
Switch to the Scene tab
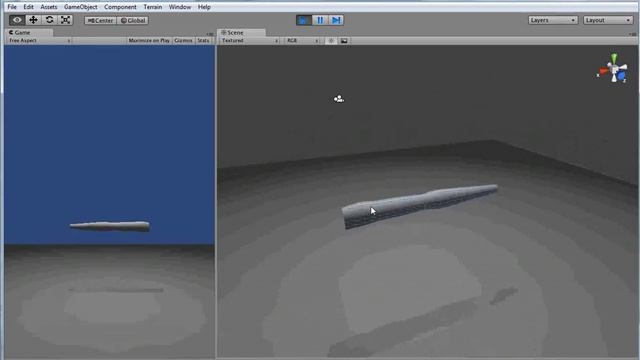[241, 32]
